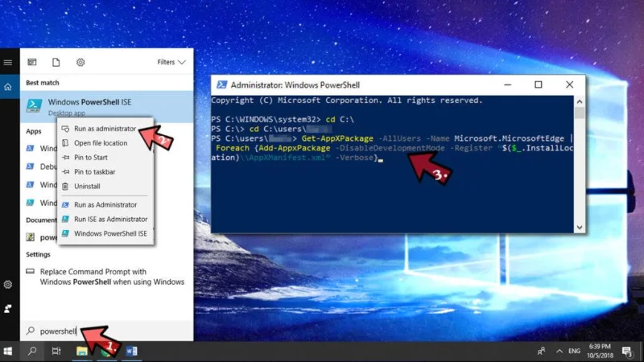Click the Get-AppXPackage command text
Viewport: 644px width, 362px height.
(x=337, y=138)
